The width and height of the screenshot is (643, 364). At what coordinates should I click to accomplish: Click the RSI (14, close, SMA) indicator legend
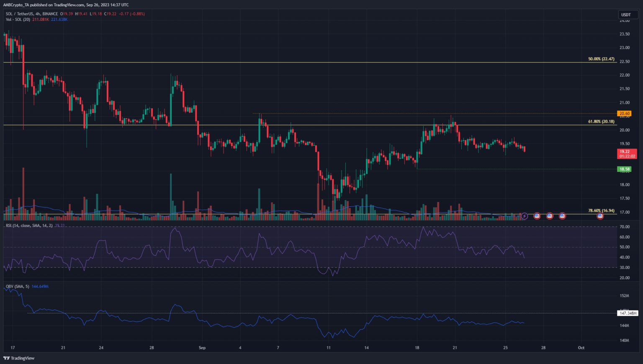click(x=29, y=226)
